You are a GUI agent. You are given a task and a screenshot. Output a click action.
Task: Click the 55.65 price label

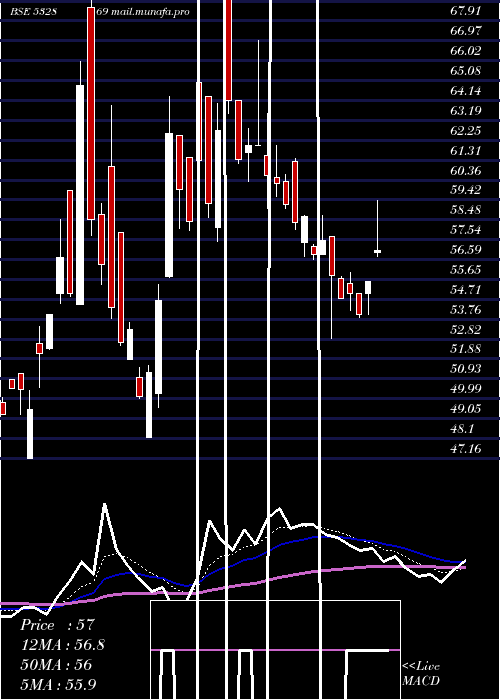tap(466, 270)
